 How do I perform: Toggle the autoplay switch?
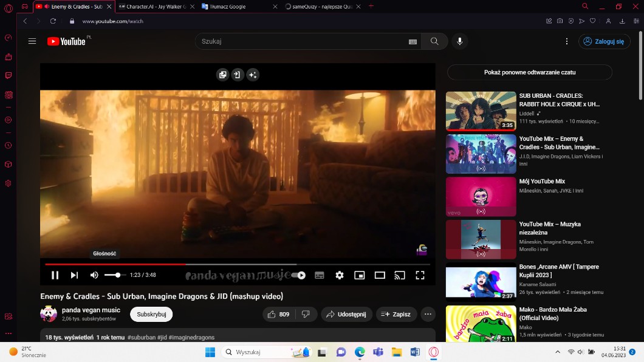click(298, 275)
